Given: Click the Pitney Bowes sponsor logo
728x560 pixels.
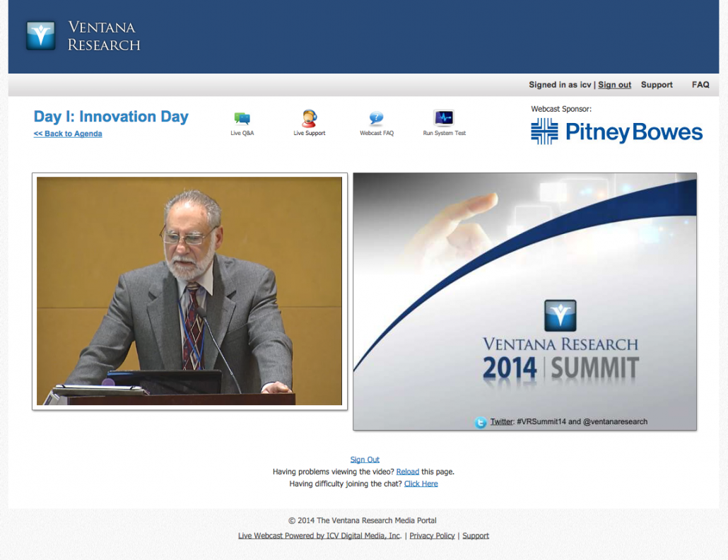Looking at the screenshot, I should tap(616, 132).
